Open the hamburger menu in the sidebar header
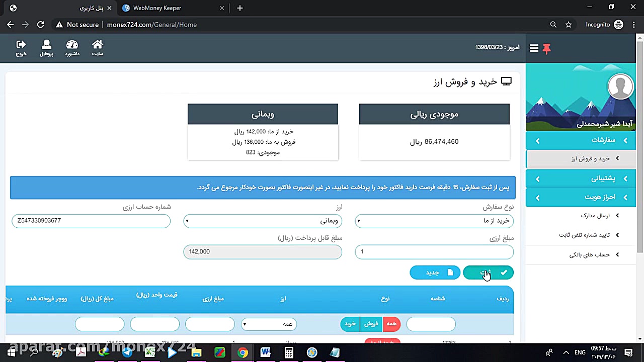The image size is (644, 362). pos(534,48)
